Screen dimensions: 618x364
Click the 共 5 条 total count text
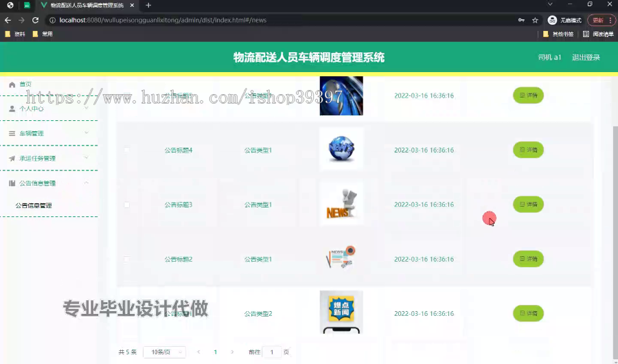pyautogui.click(x=127, y=352)
